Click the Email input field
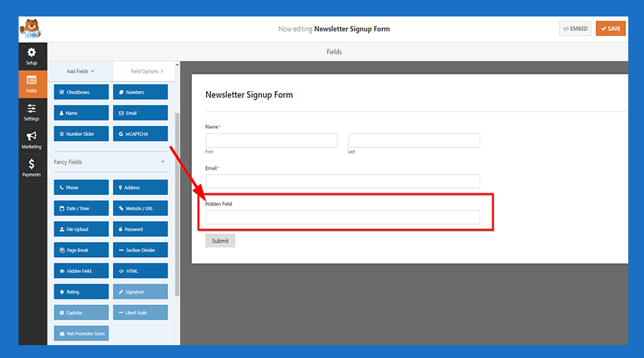 (x=342, y=181)
